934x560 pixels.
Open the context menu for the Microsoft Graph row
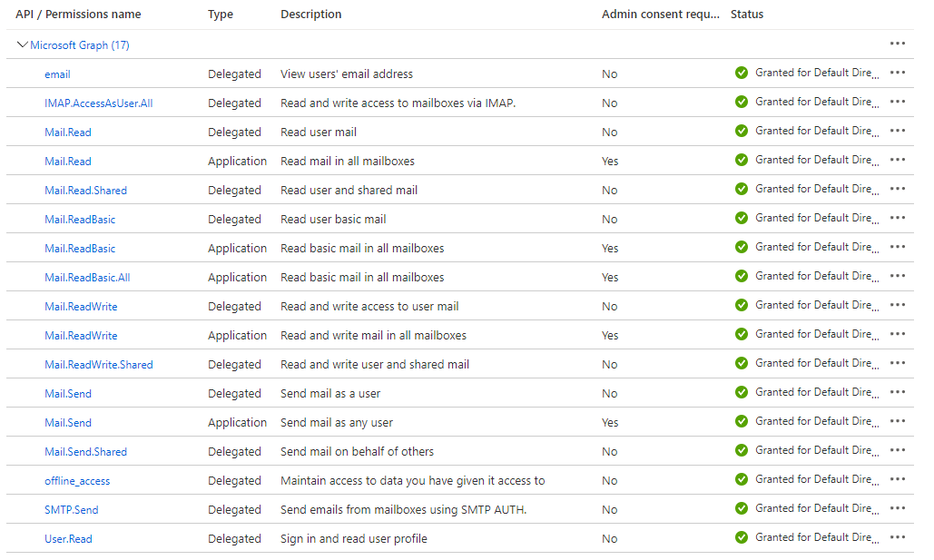coord(897,43)
